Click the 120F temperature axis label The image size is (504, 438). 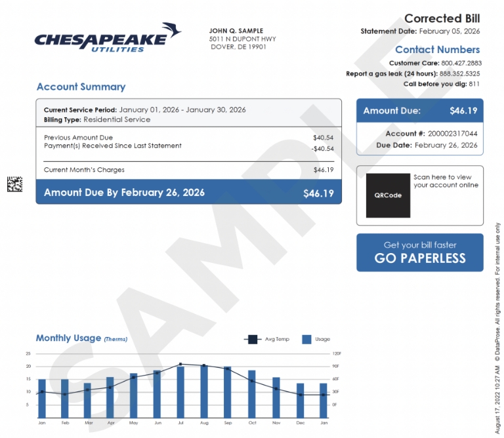(337, 353)
